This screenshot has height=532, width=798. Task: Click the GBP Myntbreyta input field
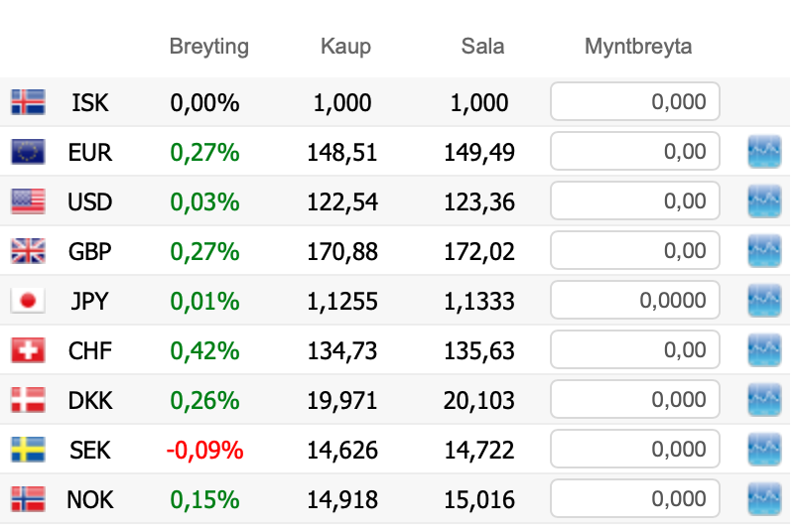point(634,251)
